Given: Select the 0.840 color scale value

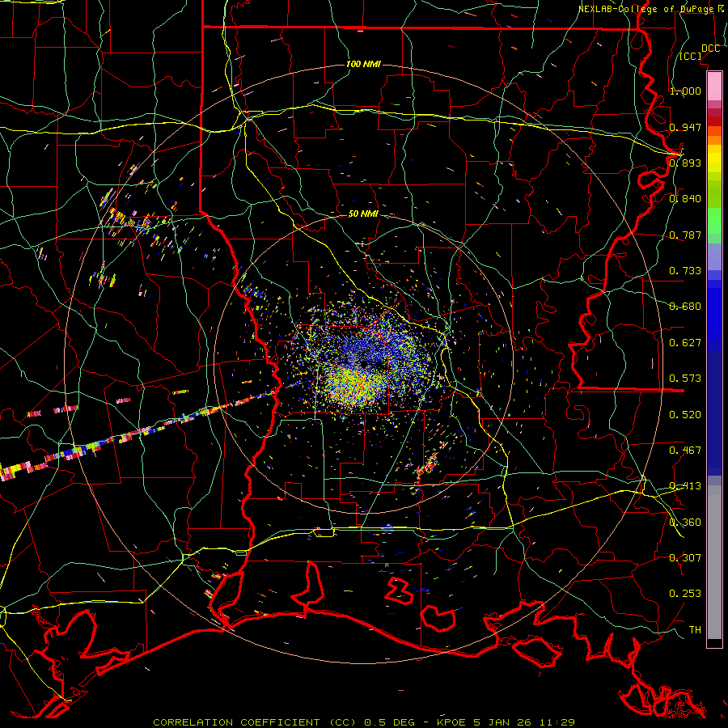Looking at the screenshot, I should point(685,199).
